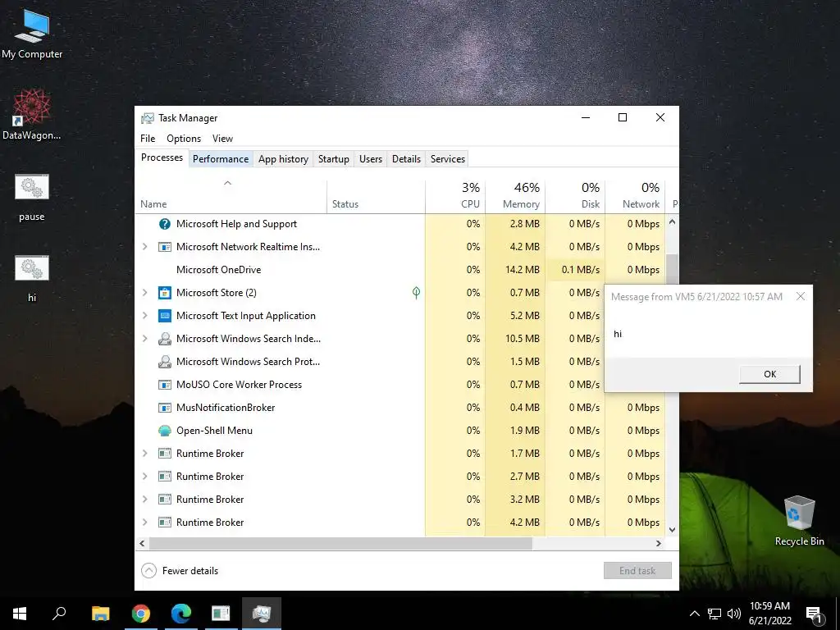The width and height of the screenshot is (840, 630).
Task: Launch Microsoft Edge from the taskbar
Action: point(181,614)
